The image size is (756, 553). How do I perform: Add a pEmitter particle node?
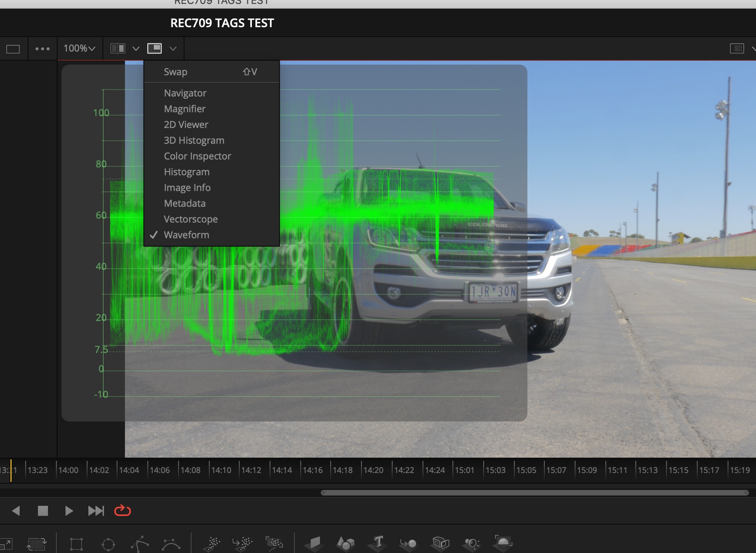coord(212,544)
